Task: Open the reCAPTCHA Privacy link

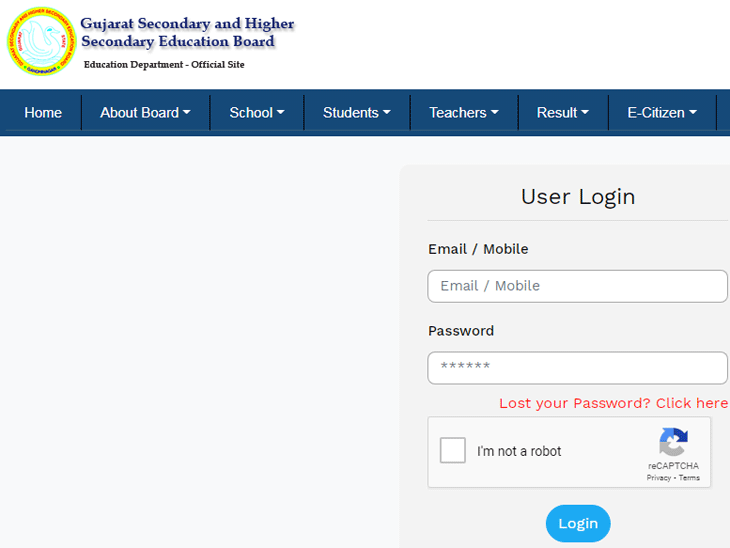Action: point(658,478)
